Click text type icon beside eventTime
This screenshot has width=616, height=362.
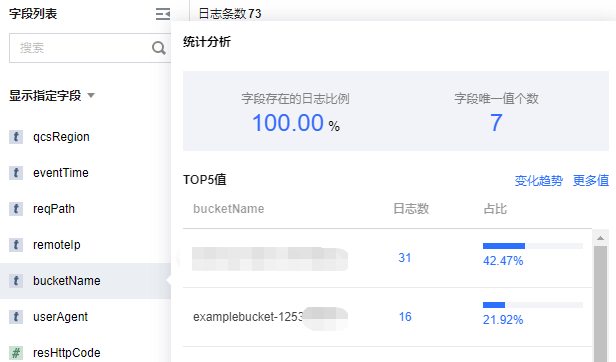click(x=16, y=173)
